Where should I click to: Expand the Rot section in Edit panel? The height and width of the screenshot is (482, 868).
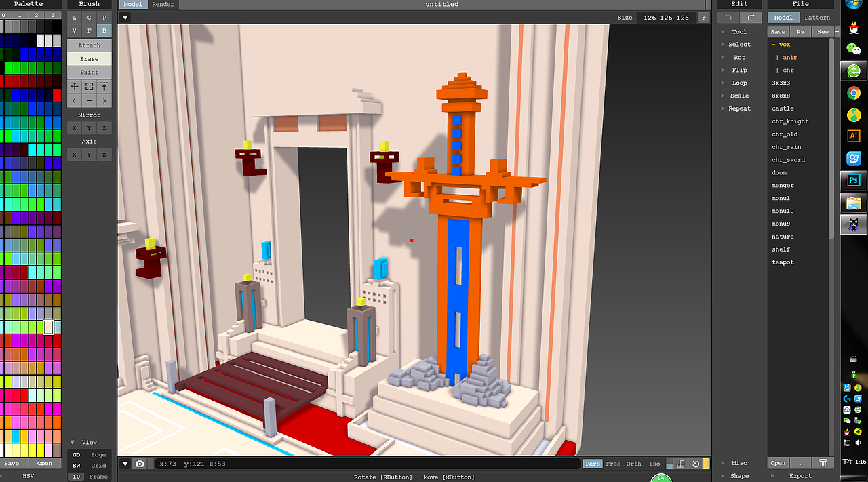[x=739, y=57]
